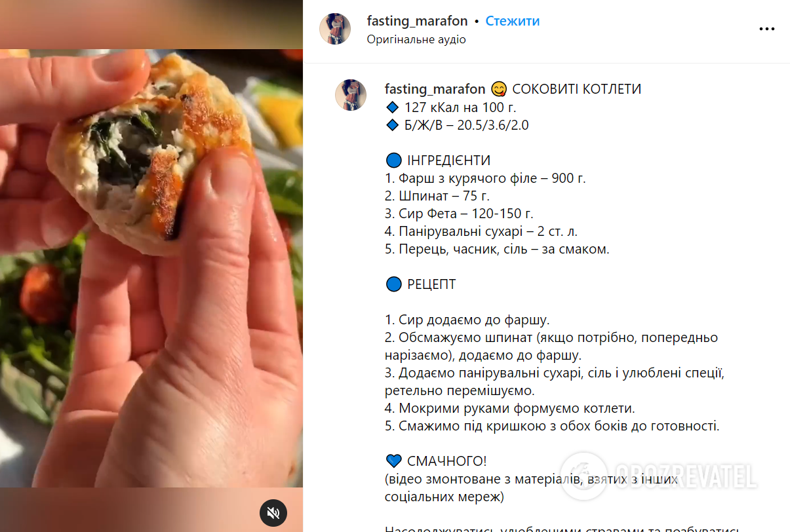
Task: Select the yummy face emoji in caption
Action: [x=500, y=89]
